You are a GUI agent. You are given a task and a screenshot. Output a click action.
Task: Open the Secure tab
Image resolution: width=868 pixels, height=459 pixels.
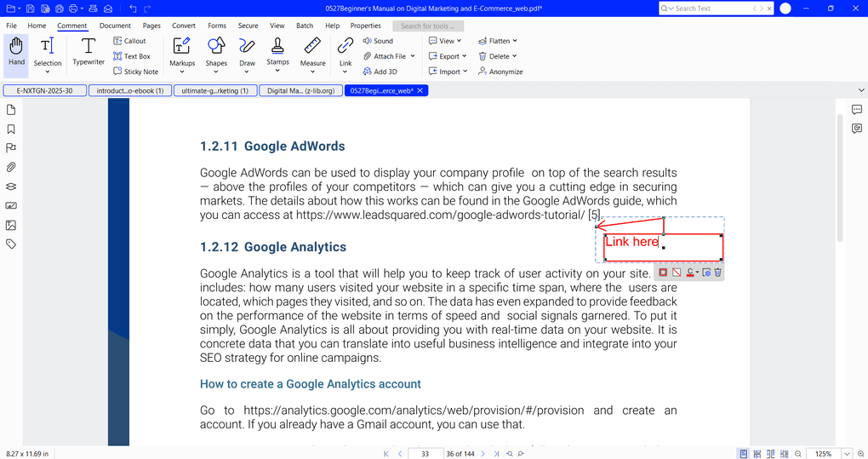pyautogui.click(x=248, y=26)
